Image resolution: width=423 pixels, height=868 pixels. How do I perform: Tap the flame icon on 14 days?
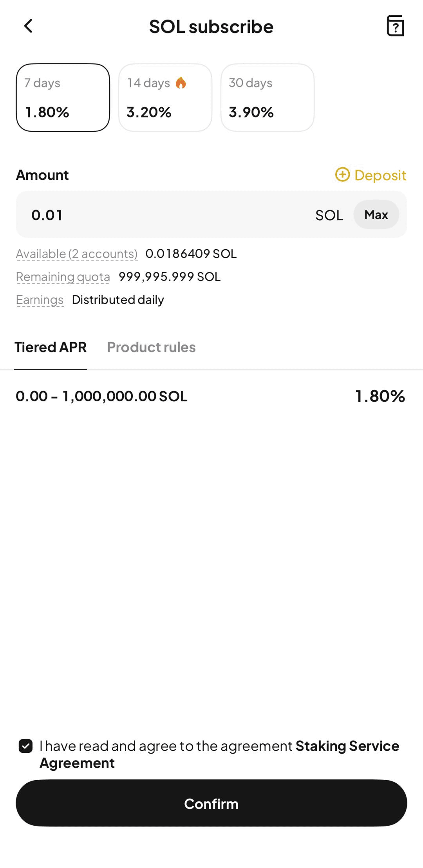point(181,83)
